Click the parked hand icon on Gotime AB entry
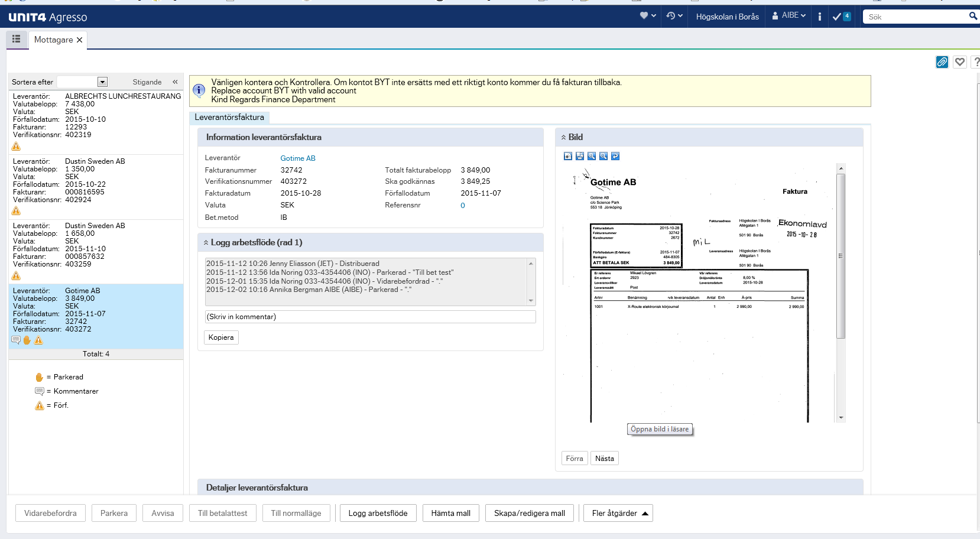Screen dimensions: 980x539 click(27, 340)
